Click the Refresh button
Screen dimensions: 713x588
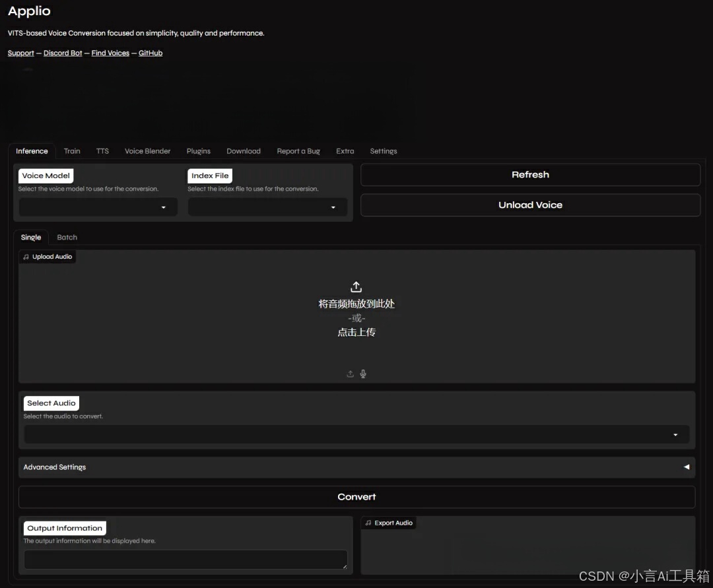point(530,174)
